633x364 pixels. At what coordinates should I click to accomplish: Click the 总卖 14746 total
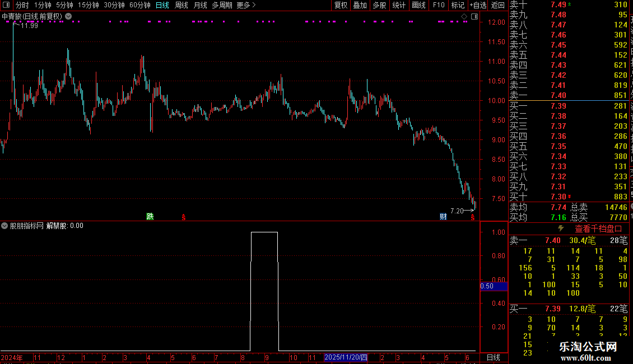[x=599, y=207]
